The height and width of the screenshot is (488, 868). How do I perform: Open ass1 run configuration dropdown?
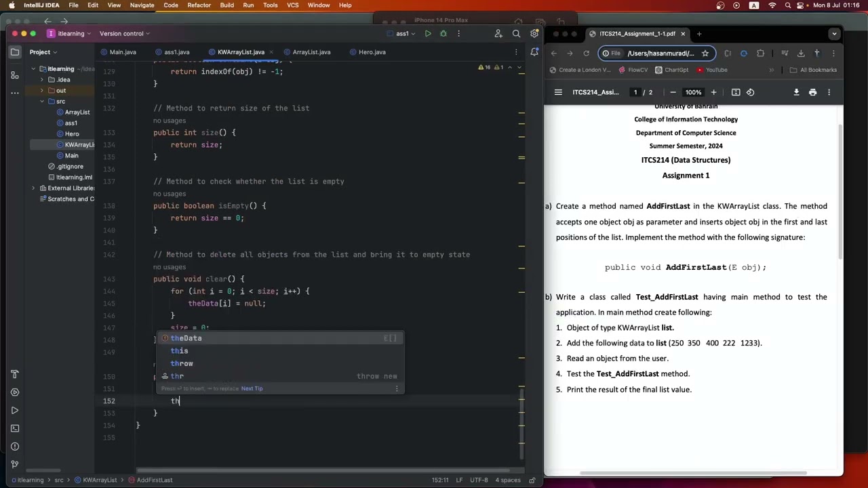pos(403,34)
